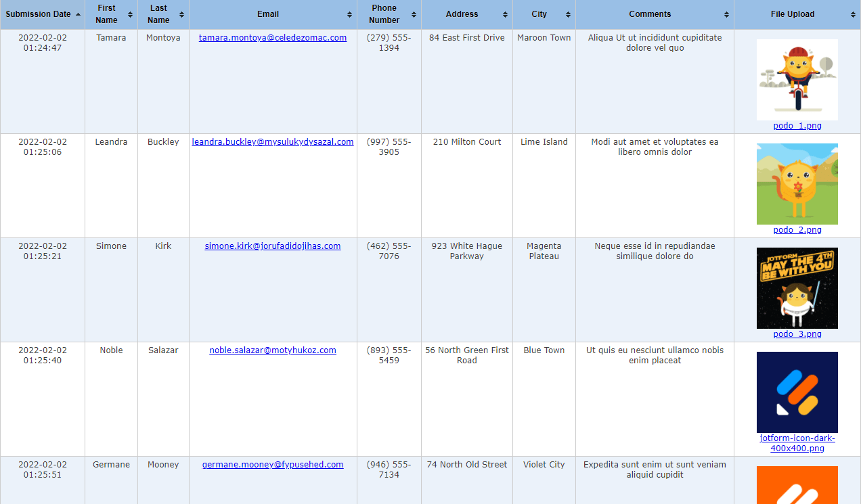861x504 pixels.
Task: Click the orange cat podo_2 image preview
Action: click(x=797, y=183)
